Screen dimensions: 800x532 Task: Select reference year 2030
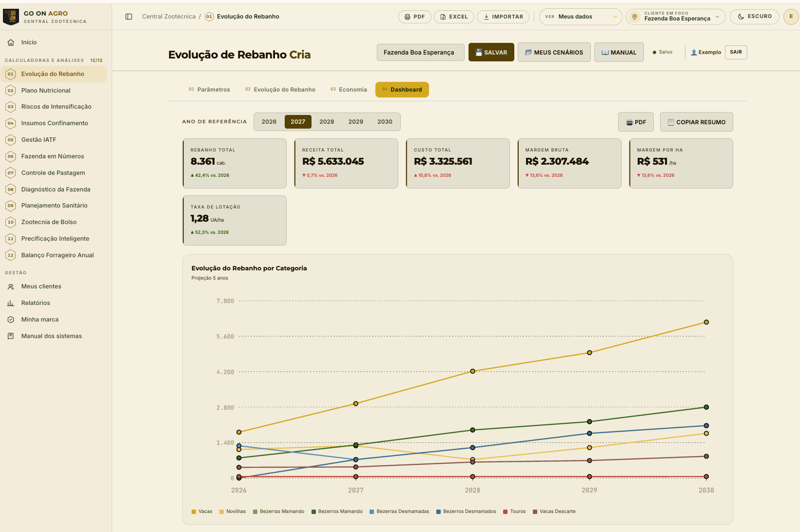[385, 122]
